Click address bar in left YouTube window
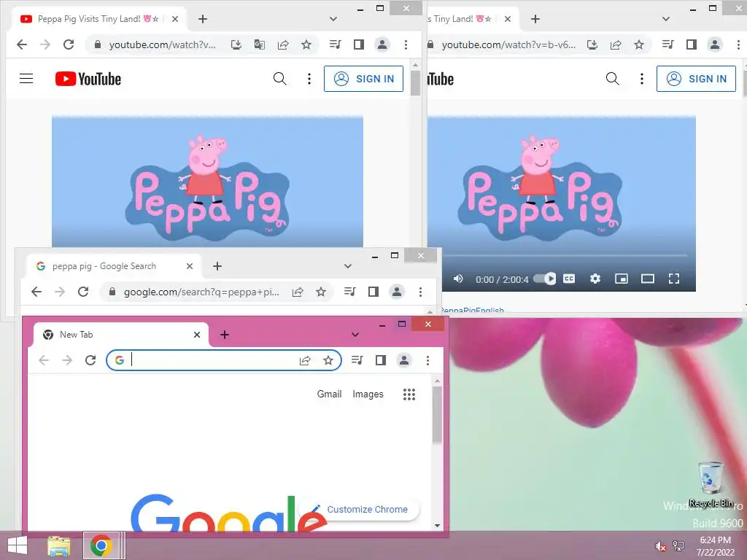The height and width of the screenshot is (560, 747). point(162,44)
